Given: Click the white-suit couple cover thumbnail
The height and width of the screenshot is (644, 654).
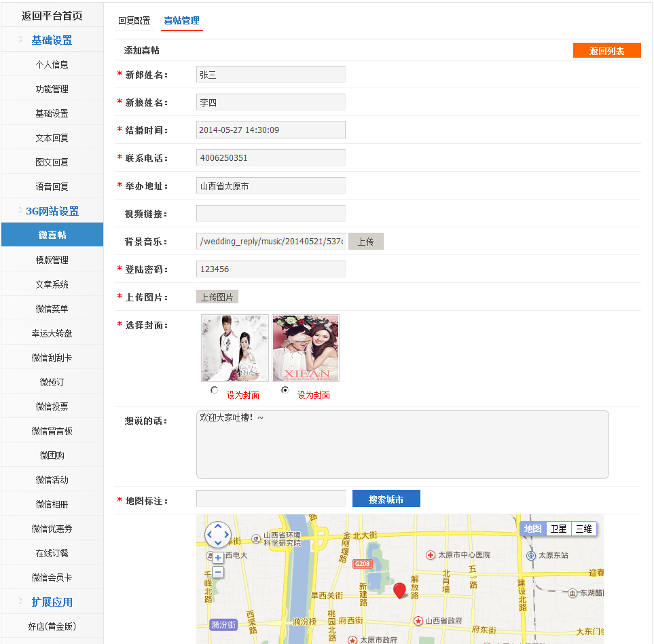Looking at the screenshot, I should [235, 348].
